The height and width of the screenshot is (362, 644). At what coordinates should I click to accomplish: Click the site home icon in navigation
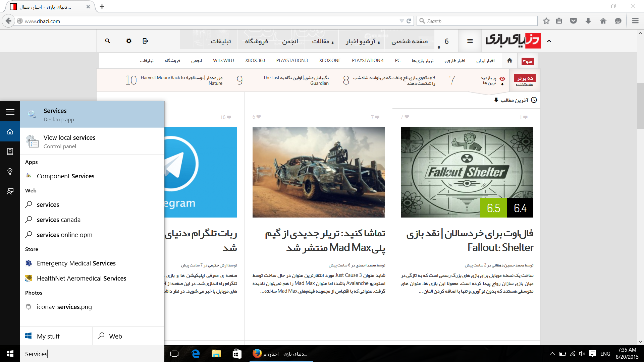[509, 60]
